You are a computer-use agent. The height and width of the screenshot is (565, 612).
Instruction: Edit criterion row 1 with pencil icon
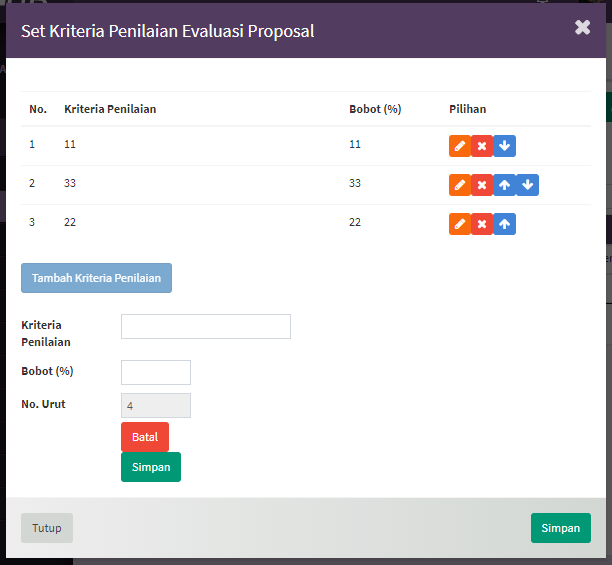click(x=460, y=146)
